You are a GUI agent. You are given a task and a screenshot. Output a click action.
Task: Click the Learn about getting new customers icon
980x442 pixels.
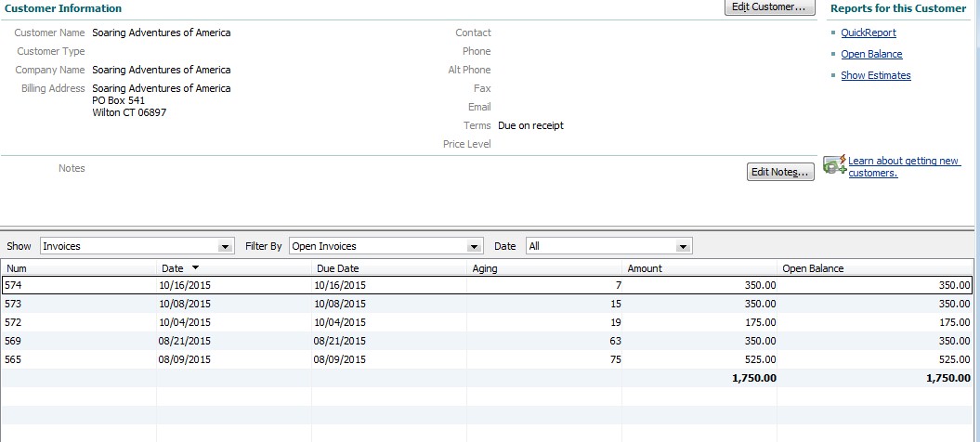(835, 164)
